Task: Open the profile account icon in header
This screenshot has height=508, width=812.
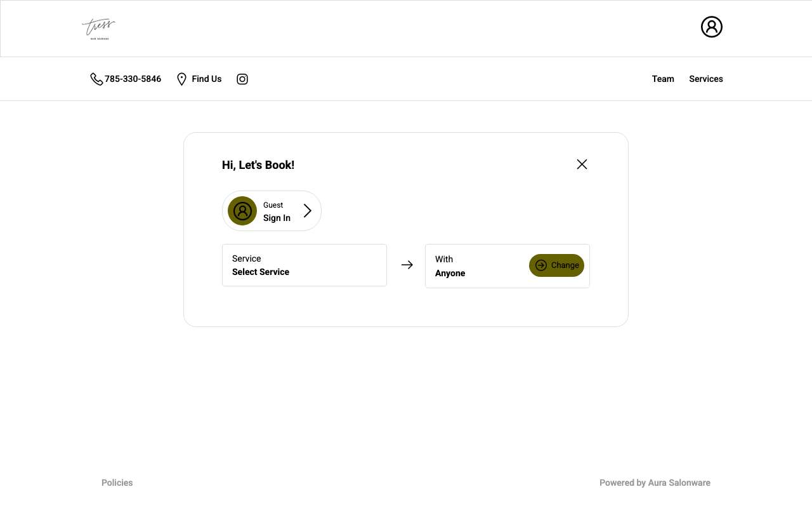Action: coord(711,27)
